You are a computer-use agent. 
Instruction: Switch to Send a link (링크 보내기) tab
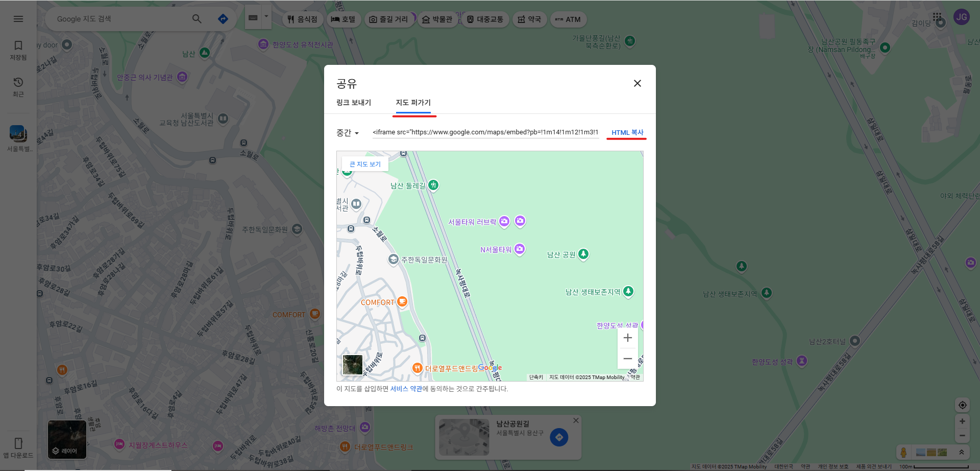click(354, 103)
